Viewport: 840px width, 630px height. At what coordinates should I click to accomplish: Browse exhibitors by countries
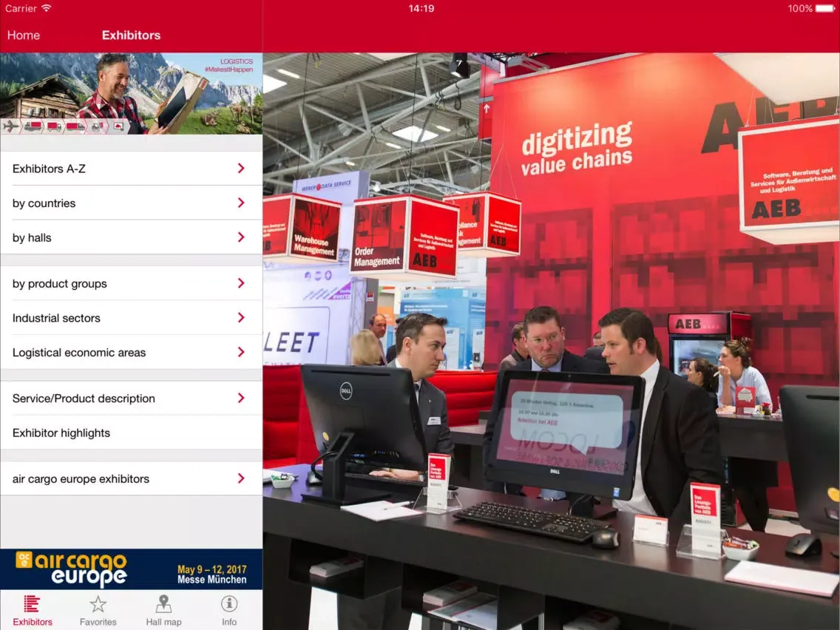(x=132, y=203)
